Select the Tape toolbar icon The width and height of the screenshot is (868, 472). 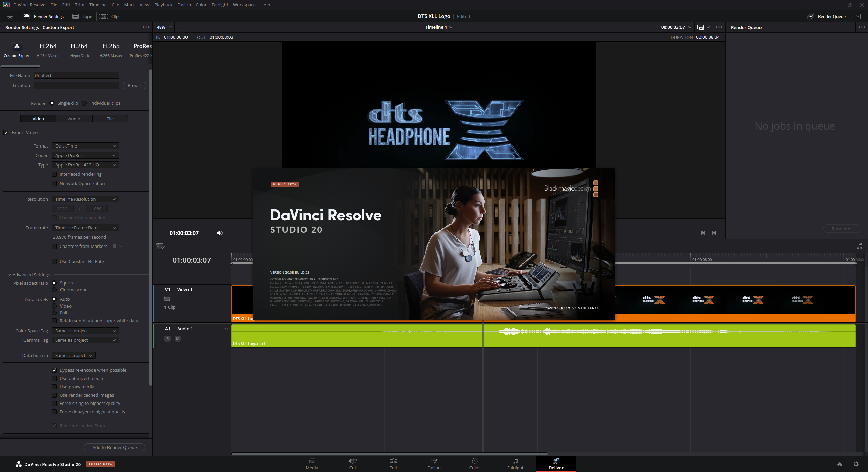(x=76, y=16)
